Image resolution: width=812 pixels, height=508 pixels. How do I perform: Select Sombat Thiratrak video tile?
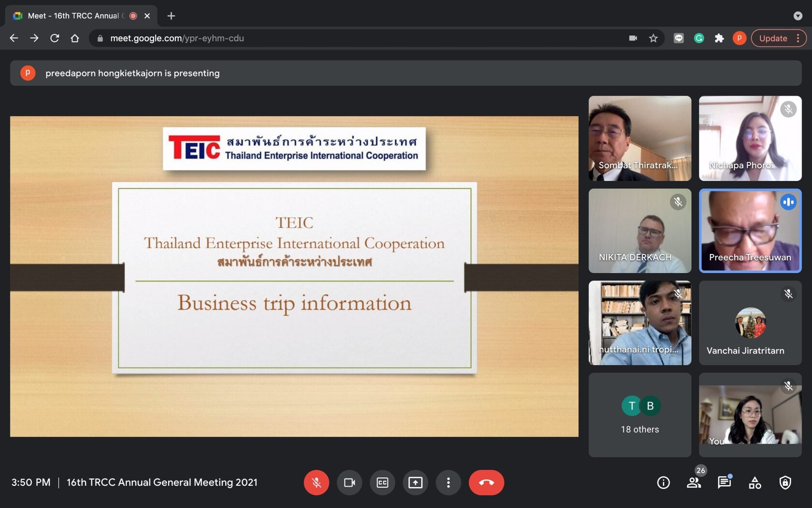coord(640,138)
